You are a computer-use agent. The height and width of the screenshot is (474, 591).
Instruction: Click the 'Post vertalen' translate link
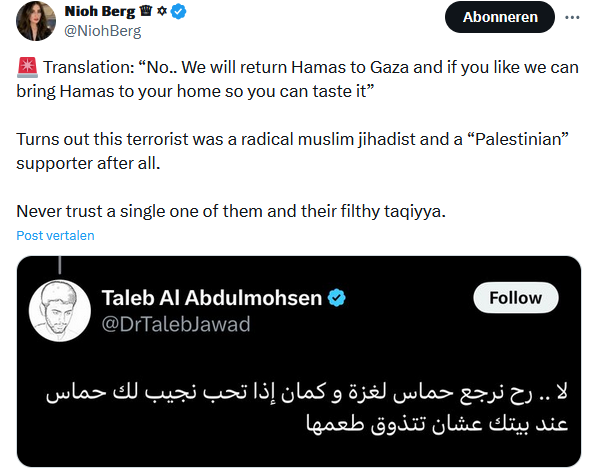tap(55, 235)
